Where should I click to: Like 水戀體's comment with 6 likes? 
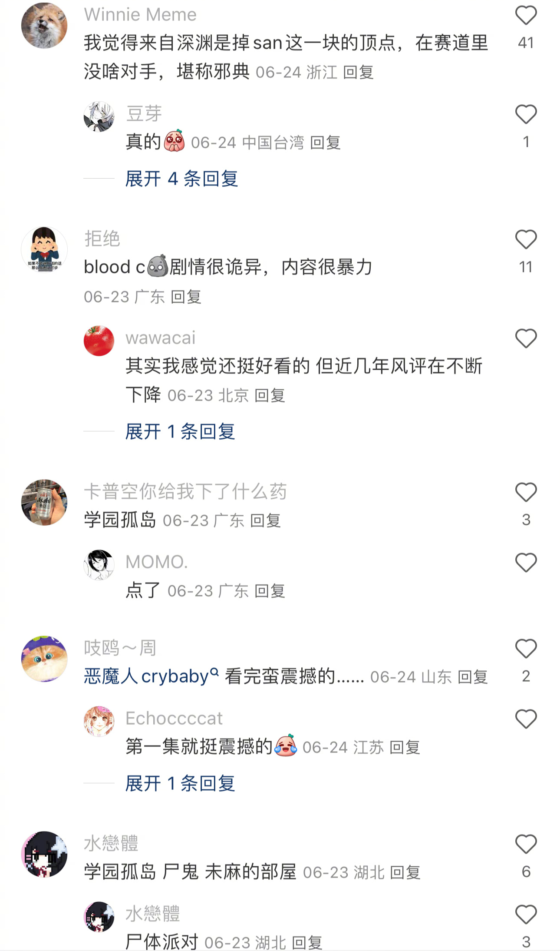[x=526, y=844]
